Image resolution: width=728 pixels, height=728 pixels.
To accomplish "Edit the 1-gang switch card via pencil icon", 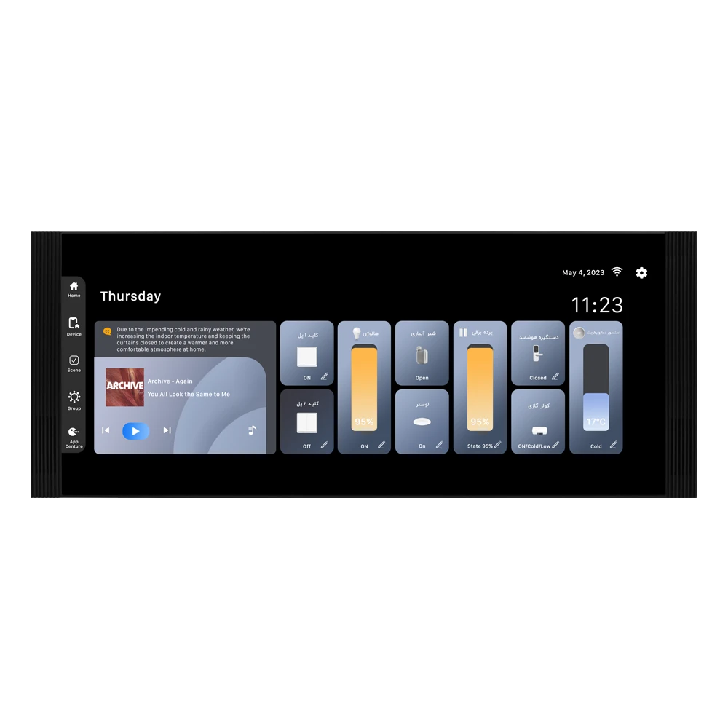I will [x=324, y=377].
